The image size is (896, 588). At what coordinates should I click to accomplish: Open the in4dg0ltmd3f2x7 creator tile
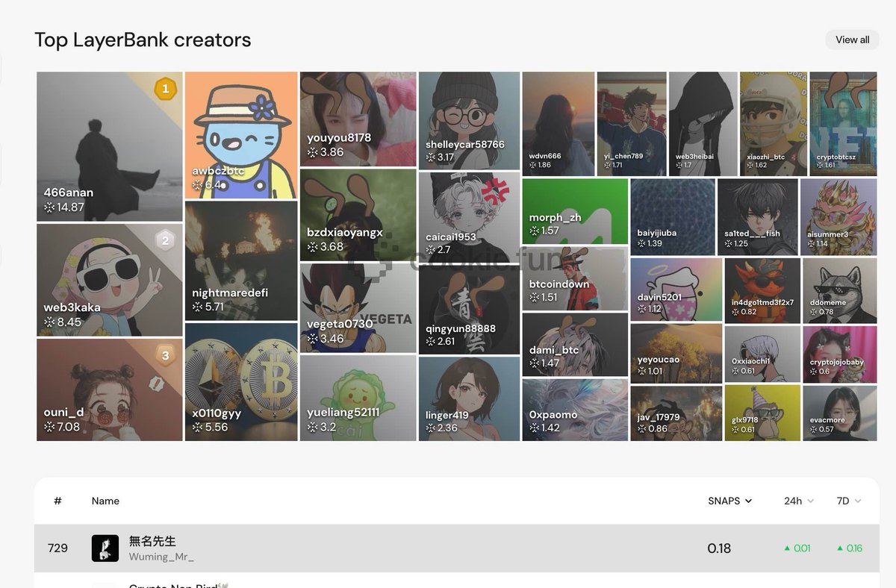coord(762,290)
